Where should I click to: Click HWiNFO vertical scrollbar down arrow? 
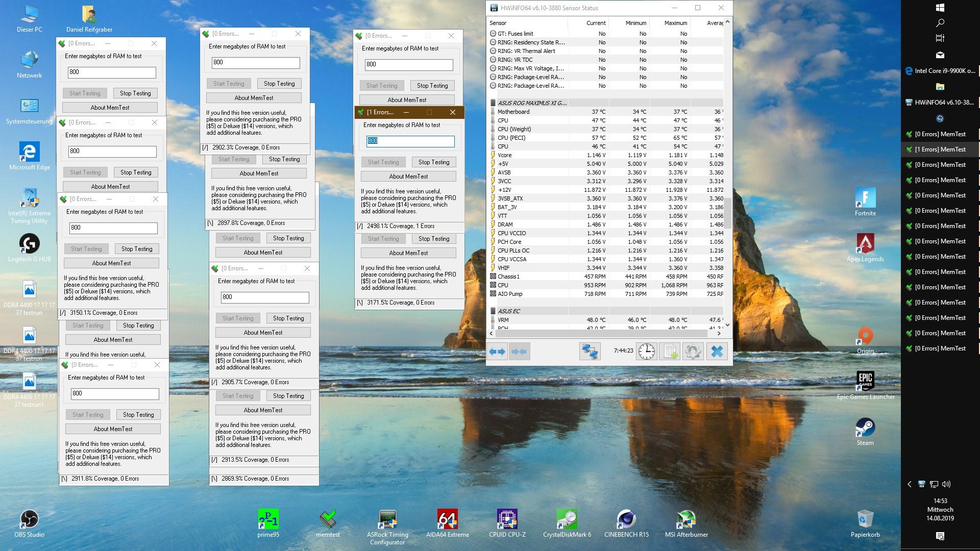point(727,325)
